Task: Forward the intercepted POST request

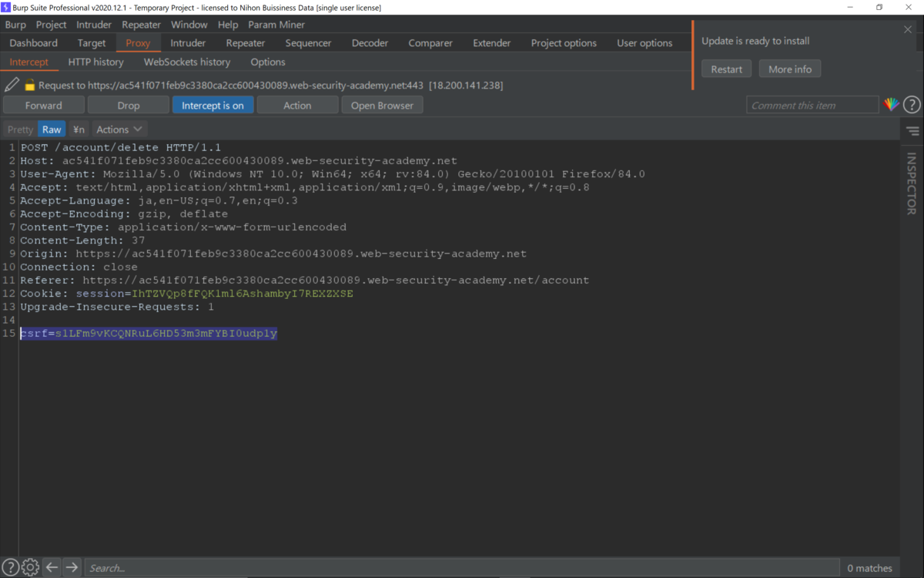Action: [x=44, y=105]
